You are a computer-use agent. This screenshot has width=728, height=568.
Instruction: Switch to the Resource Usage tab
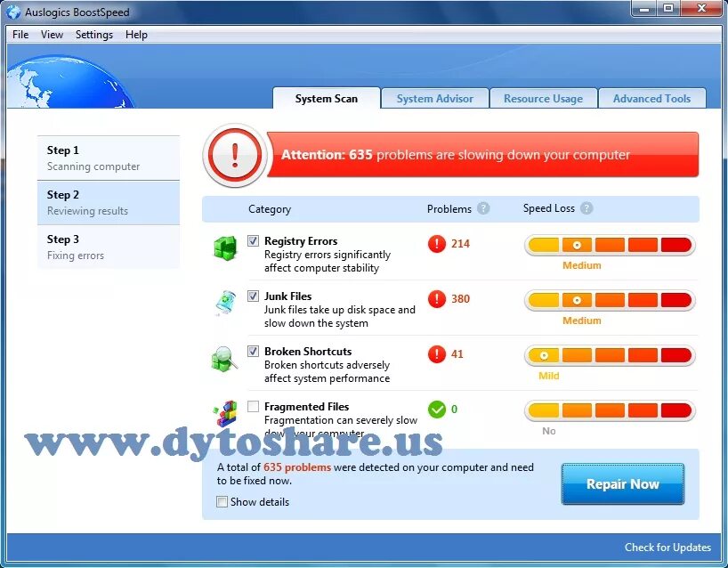point(543,98)
